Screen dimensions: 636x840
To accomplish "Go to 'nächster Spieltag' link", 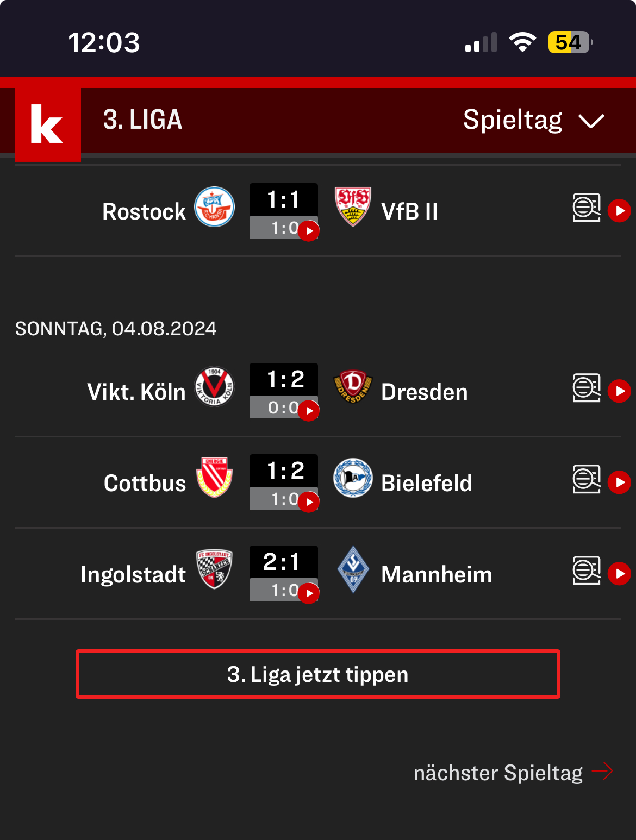I will coord(498,773).
